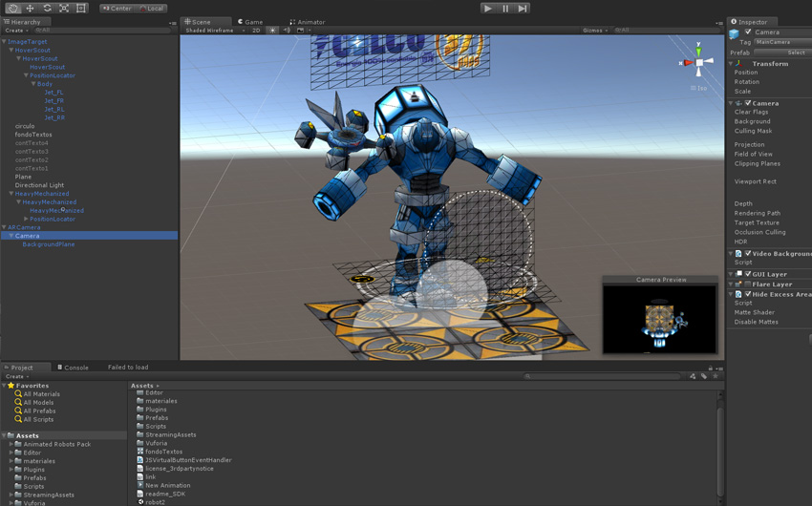Start Play mode
Viewport: 812px width, 506px height.
coord(487,8)
